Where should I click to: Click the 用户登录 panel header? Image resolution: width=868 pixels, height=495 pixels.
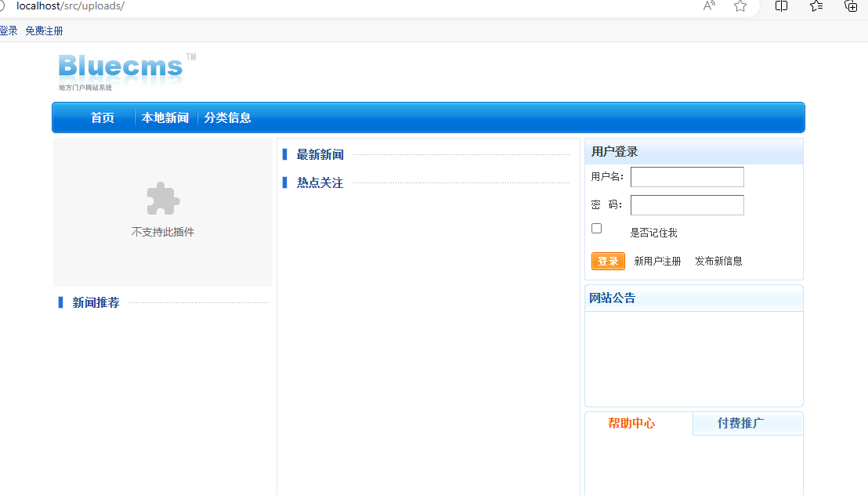tap(693, 152)
